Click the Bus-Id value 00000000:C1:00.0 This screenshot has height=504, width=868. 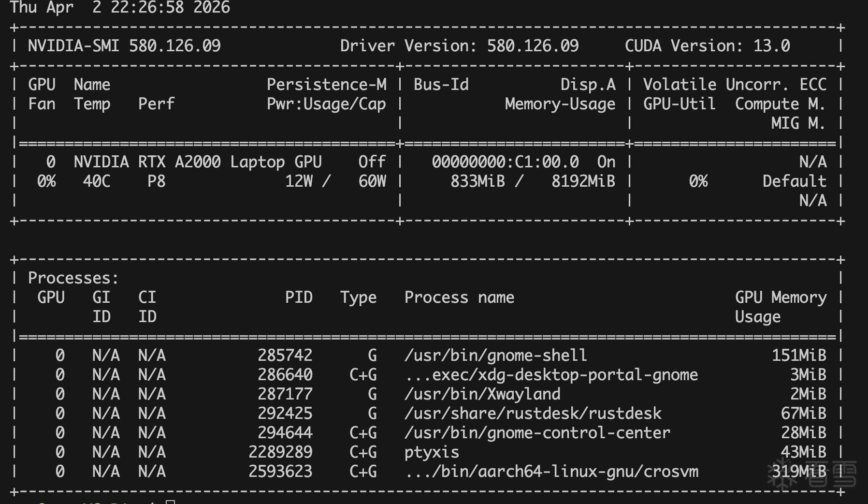coord(505,162)
